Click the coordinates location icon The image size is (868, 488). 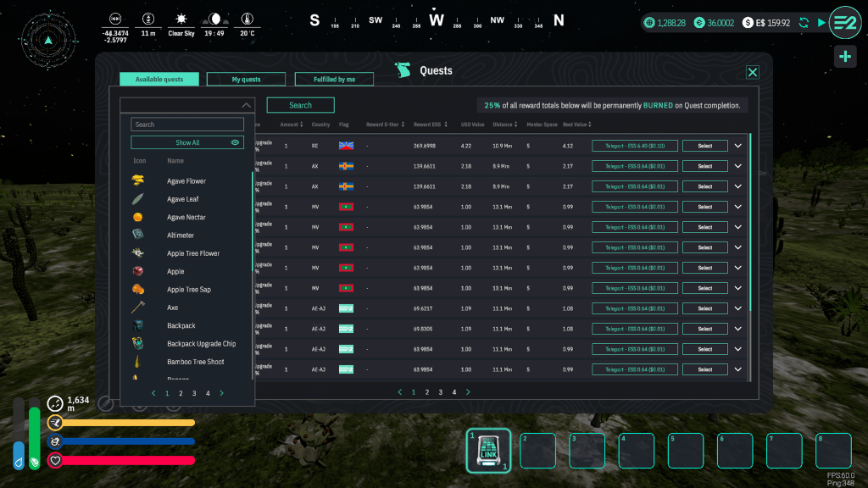click(115, 19)
